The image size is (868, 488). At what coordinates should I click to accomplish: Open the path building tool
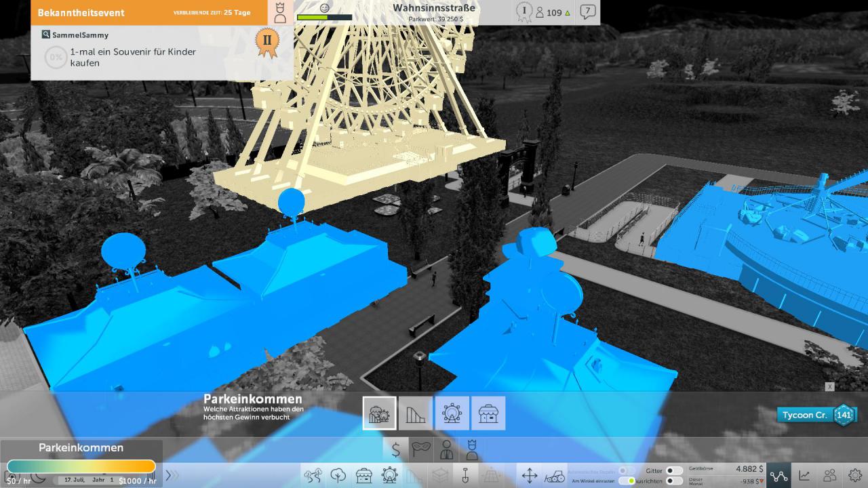(313, 475)
